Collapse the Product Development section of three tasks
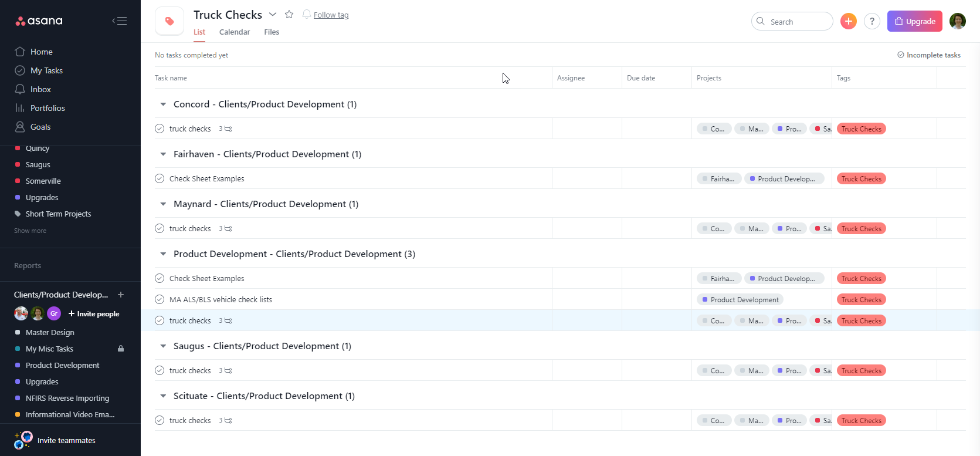The height and width of the screenshot is (456, 980). pos(163,254)
